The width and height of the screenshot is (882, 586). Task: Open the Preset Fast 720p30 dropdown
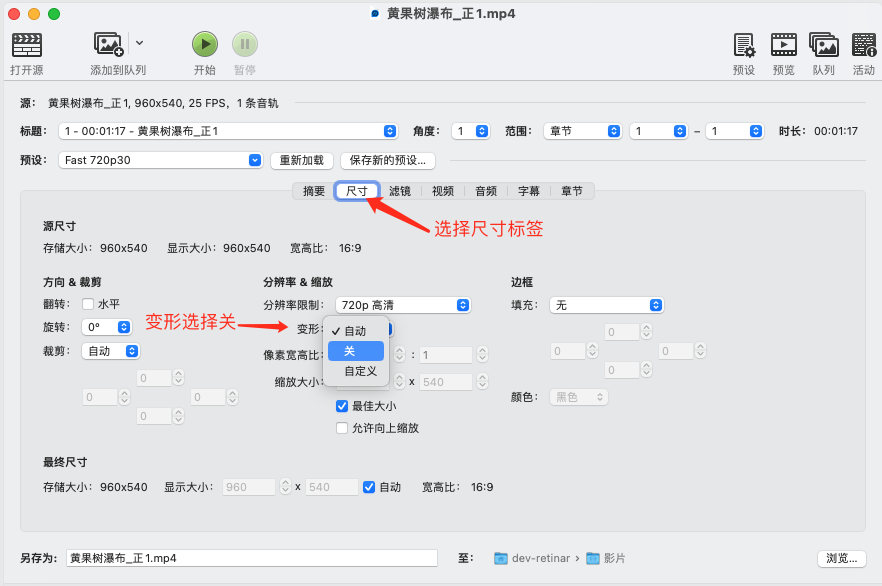pyautogui.click(x=160, y=160)
